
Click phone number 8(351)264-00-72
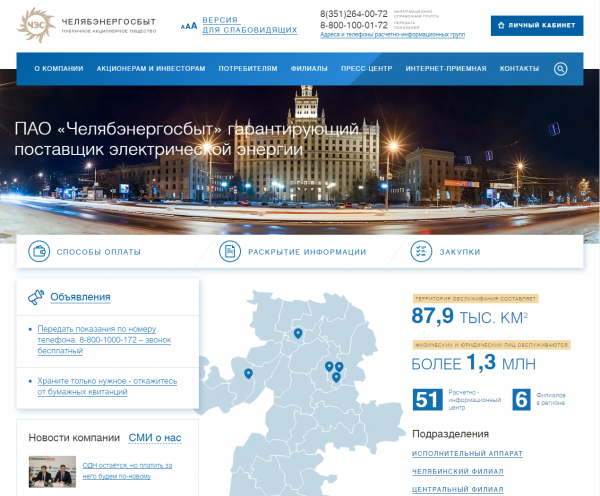pos(354,14)
